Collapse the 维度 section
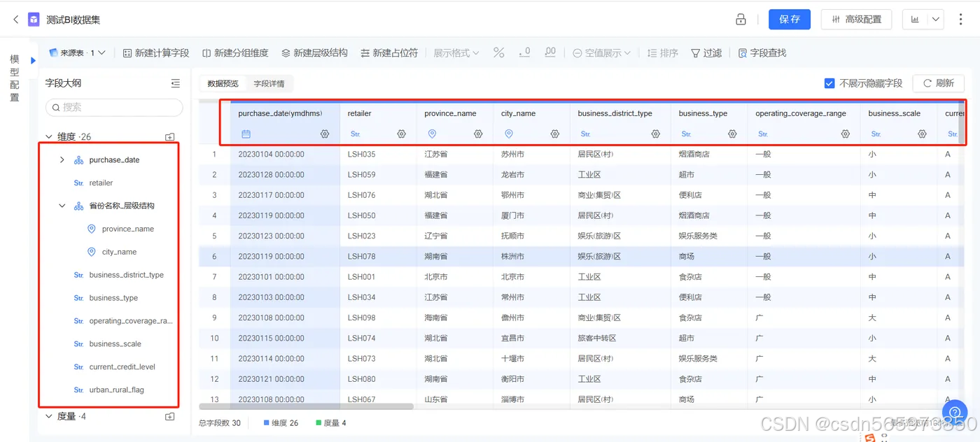The height and width of the screenshot is (442, 980). tap(48, 136)
